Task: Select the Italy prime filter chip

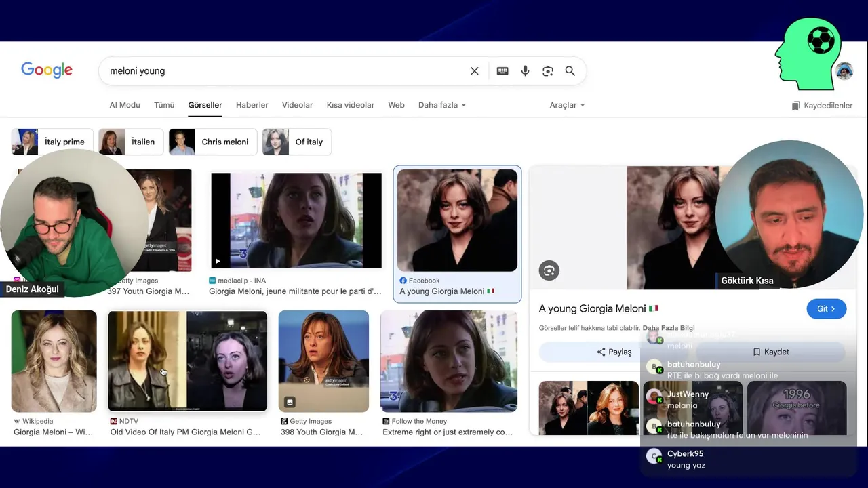Action: click(52, 142)
